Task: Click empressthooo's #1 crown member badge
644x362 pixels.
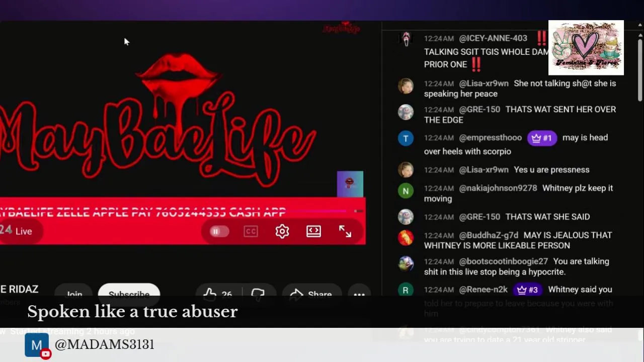Action: [542, 138]
